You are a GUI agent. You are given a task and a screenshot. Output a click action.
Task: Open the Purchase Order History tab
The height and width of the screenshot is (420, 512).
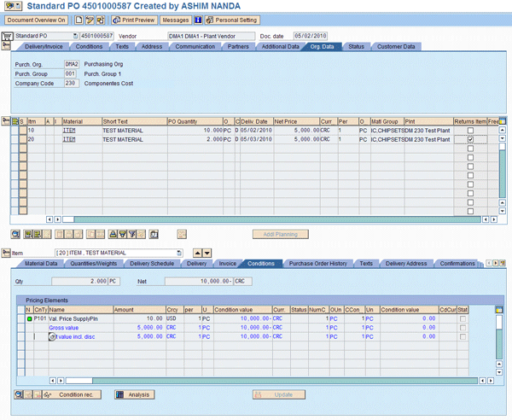317,264
